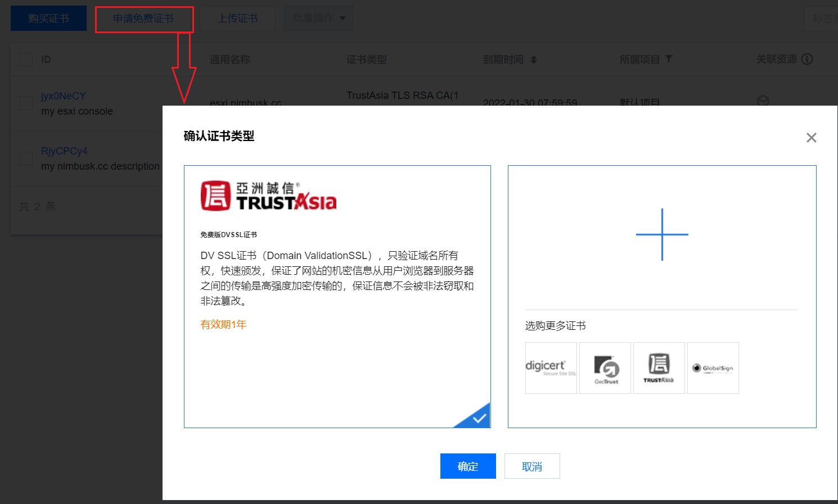
Task: Click the plus icon to browse more certificates
Action: 662,234
